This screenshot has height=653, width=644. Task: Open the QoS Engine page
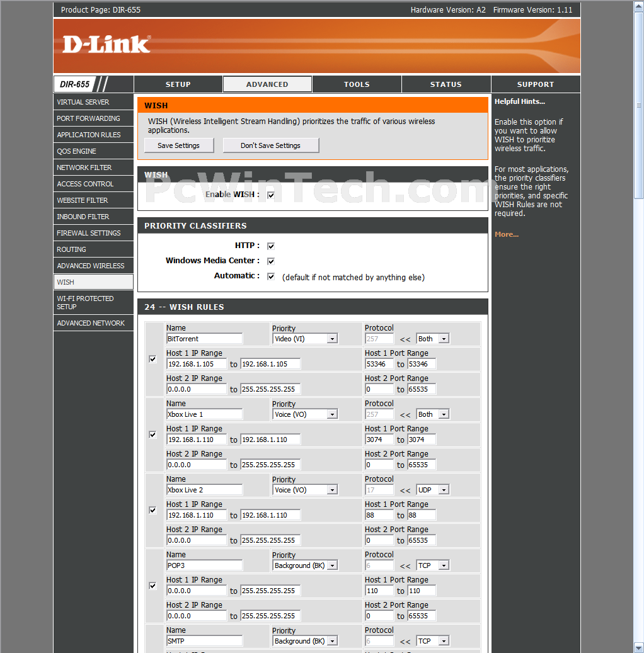93,151
